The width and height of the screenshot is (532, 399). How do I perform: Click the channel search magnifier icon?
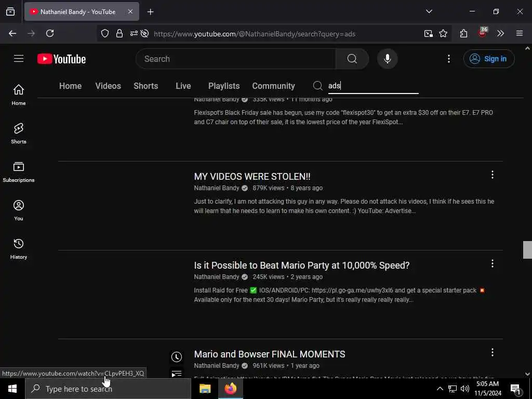click(317, 86)
